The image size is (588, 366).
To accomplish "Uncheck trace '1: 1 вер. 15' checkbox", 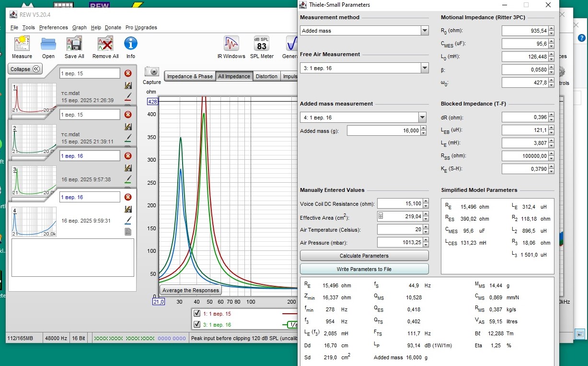I will coord(197,314).
